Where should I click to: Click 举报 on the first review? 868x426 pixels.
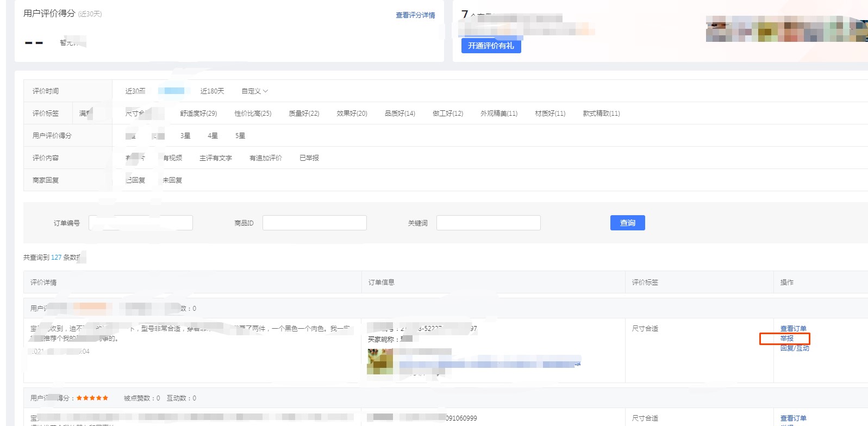pos(786,339)
